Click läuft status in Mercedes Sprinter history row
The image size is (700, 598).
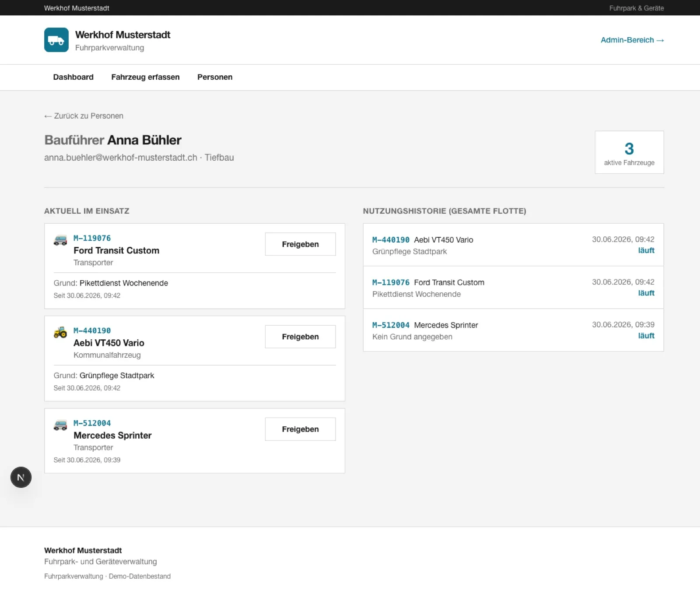pyautogui.click(x=646, y=336)
